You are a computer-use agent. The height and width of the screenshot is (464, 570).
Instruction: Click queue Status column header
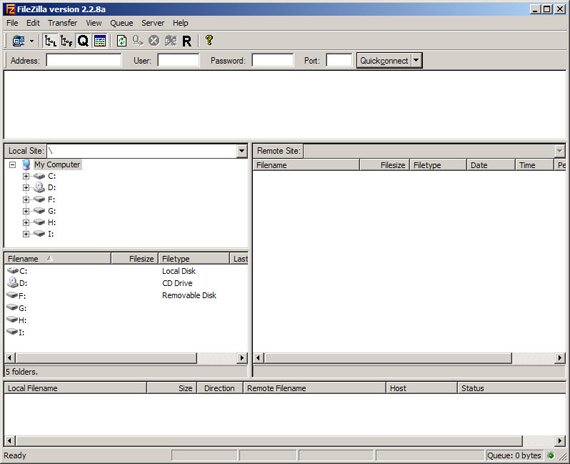511,388
